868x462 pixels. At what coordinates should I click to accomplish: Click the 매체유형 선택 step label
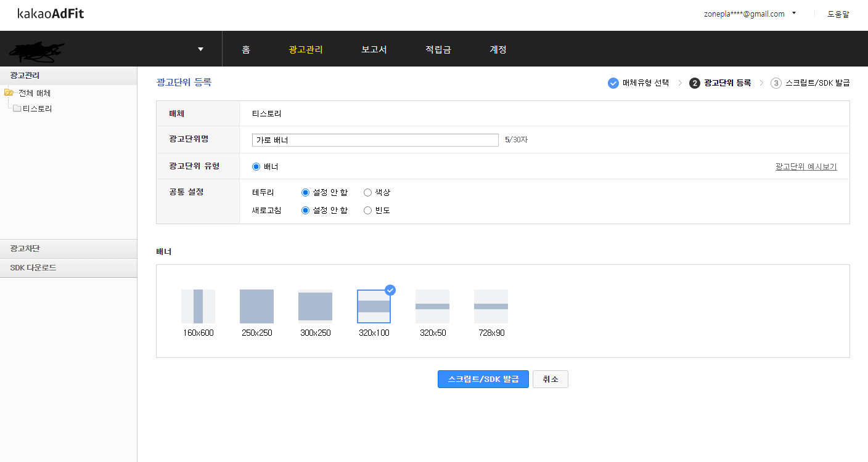pyautogui.click(x=645, y=83)
